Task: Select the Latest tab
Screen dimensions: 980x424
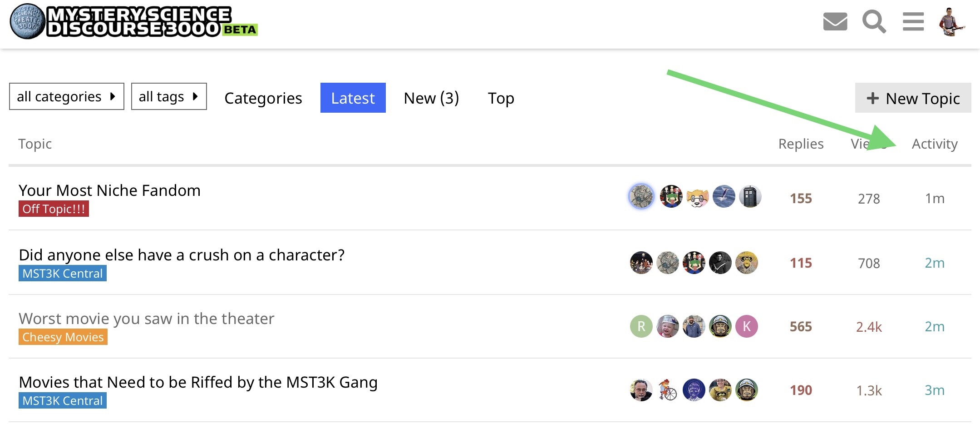Action: tap(353, 98)
